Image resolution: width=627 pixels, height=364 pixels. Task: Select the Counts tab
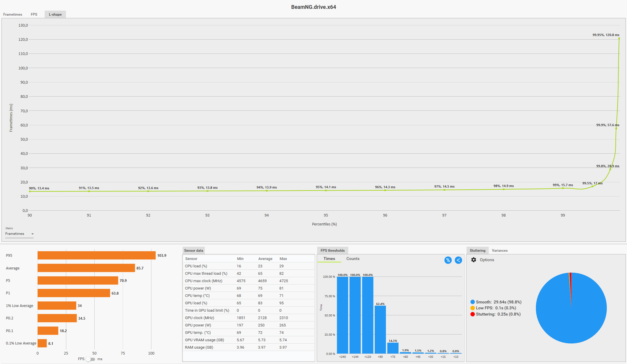[x=353, y=259]
